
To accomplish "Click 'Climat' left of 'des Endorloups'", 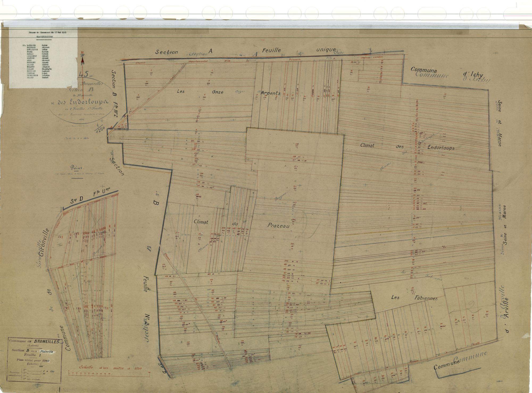I will (367, 145).
